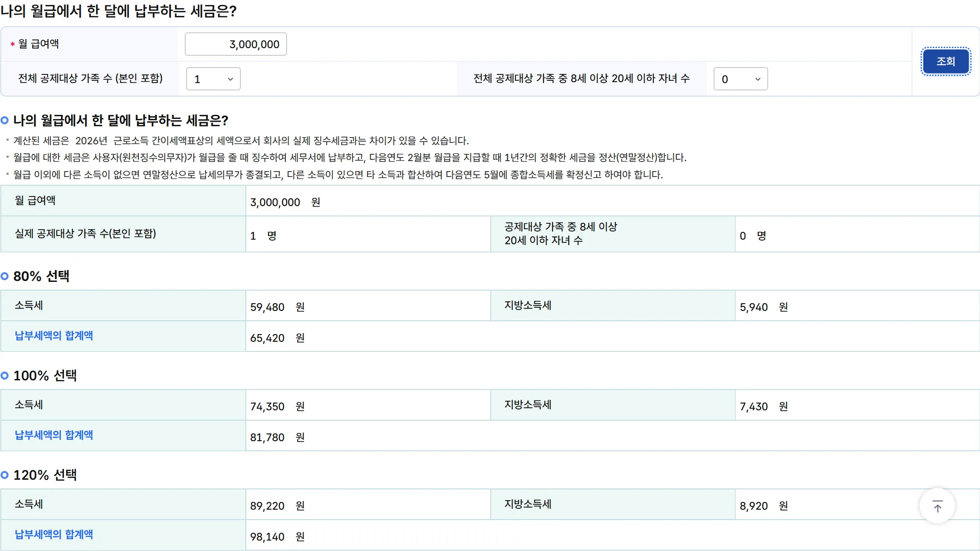Screen dimensions: 980x551
Task: Open 납부세액의 합계액 link under 80% 선택
Action: (54, 335)
